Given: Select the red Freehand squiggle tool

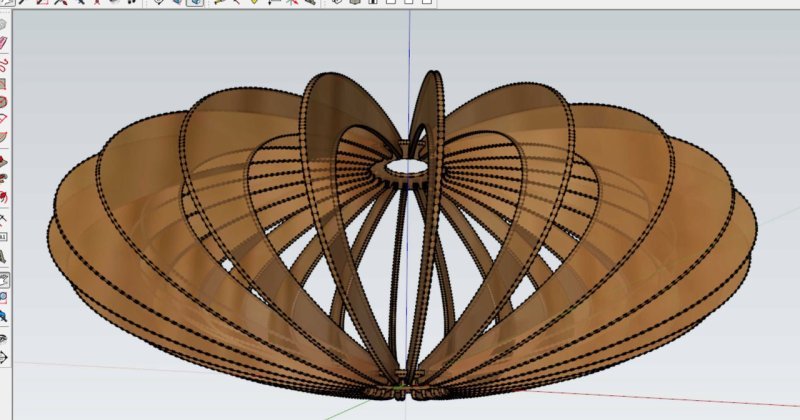Looking at the screenshot, I should [x=3, y=65].
